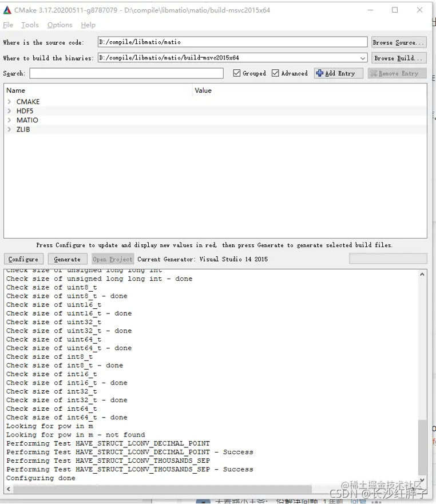Open the File menu
Viewport: 436px width, 504px height.
[8, 25]
